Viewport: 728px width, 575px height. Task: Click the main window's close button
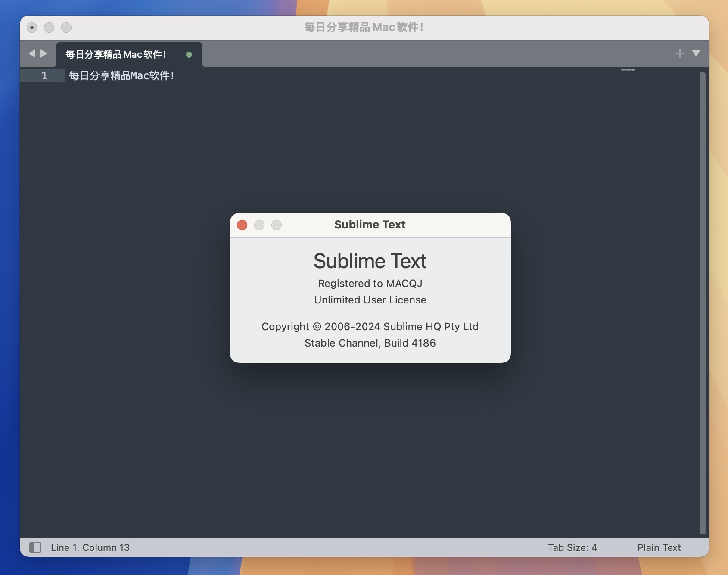coord(32,28)
